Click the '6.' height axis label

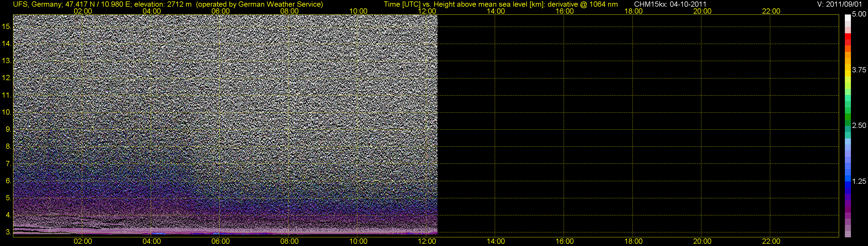(8, 181)
